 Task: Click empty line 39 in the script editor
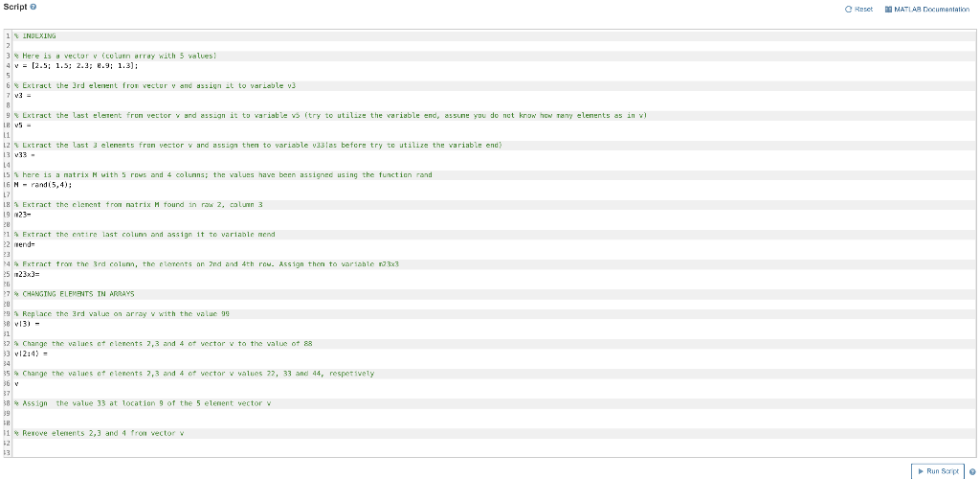[494, 413]
